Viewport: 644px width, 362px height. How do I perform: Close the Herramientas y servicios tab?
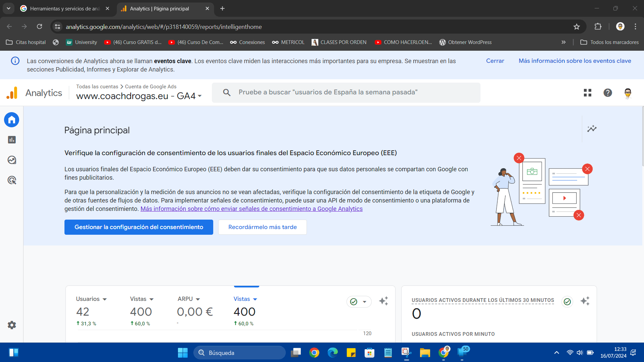click(x=107, y=8)
